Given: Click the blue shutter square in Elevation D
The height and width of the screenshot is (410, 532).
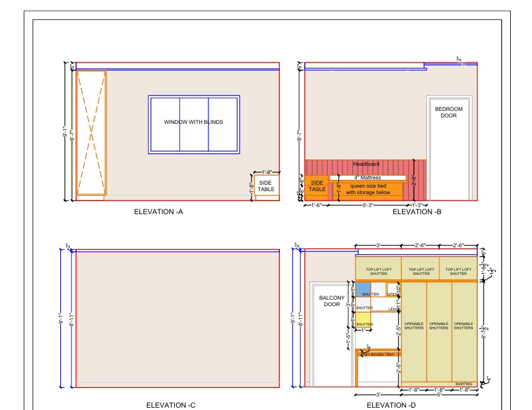Looking at the screenshot, I should pyautogui.click(x=363, y=290).
